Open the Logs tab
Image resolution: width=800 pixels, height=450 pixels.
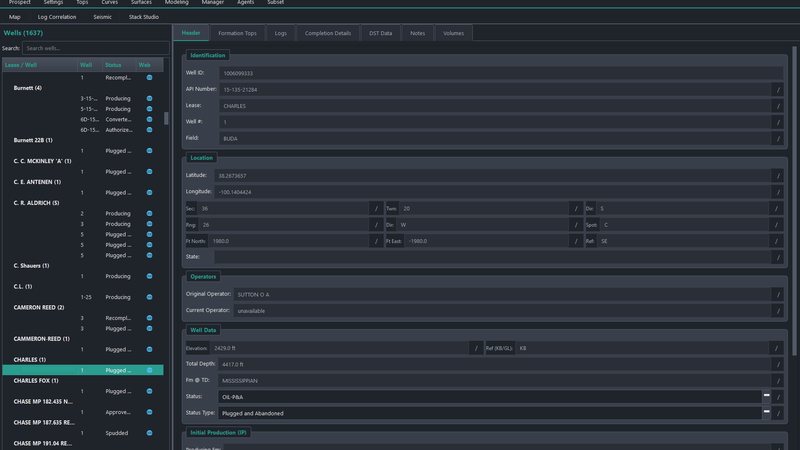click(281, 33)
